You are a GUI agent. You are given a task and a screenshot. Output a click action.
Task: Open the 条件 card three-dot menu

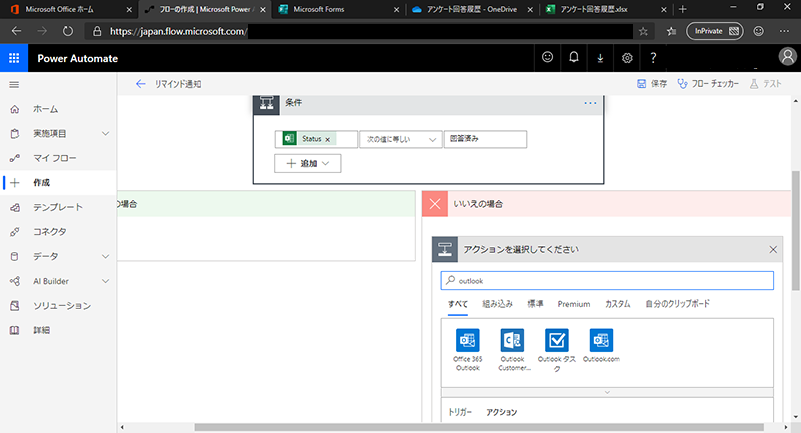tap(590, 103)
